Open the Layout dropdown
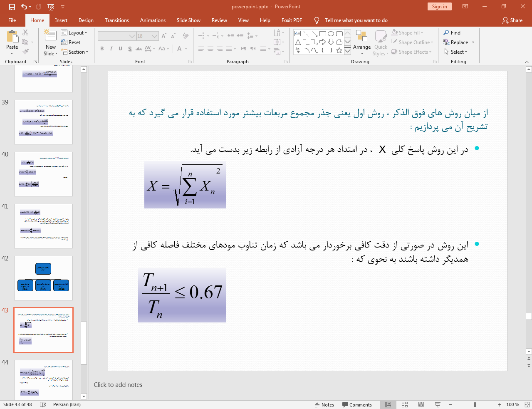Viewport: 532px width, 409px height. point(74,32)
